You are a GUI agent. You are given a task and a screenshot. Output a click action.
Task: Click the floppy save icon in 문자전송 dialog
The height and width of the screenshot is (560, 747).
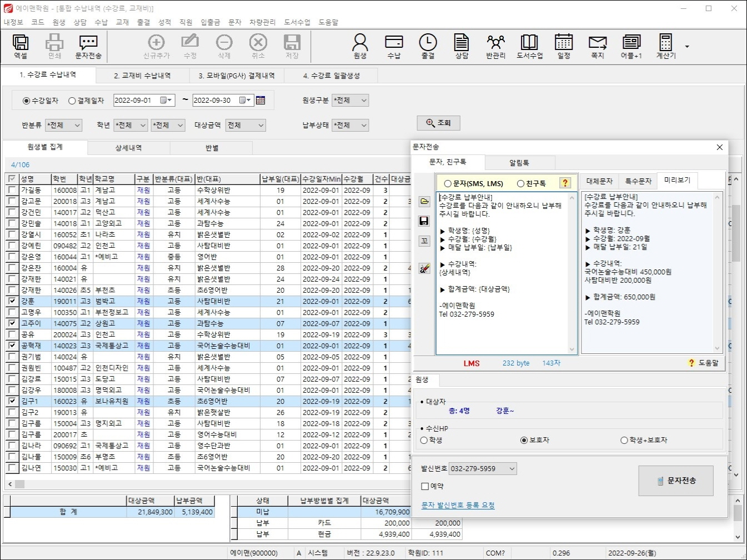(424, 221)
